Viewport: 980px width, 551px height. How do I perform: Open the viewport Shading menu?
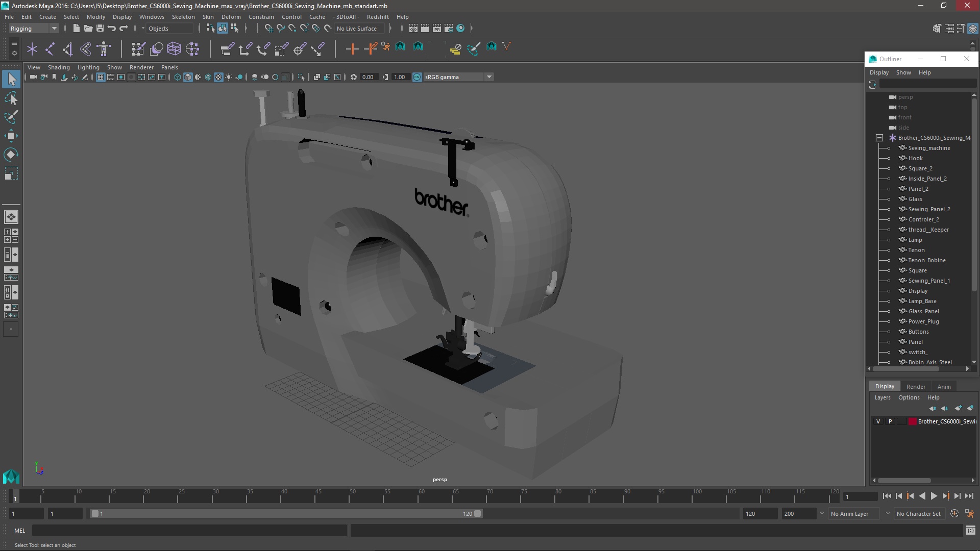(x=59, y=67)
